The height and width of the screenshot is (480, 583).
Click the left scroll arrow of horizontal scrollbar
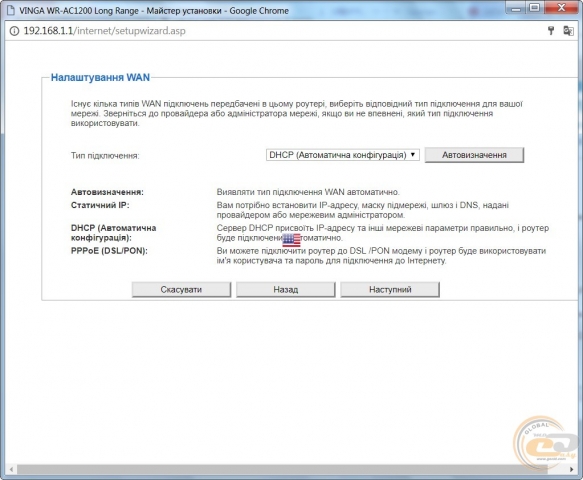[11, 469]
